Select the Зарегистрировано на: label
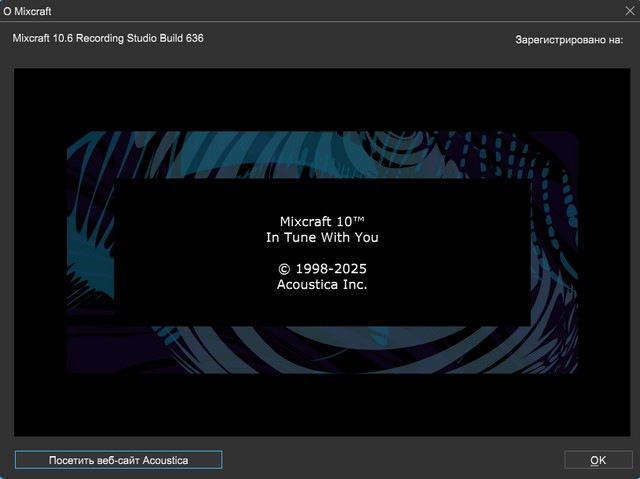Screen dimensions: 640x479 566,39
